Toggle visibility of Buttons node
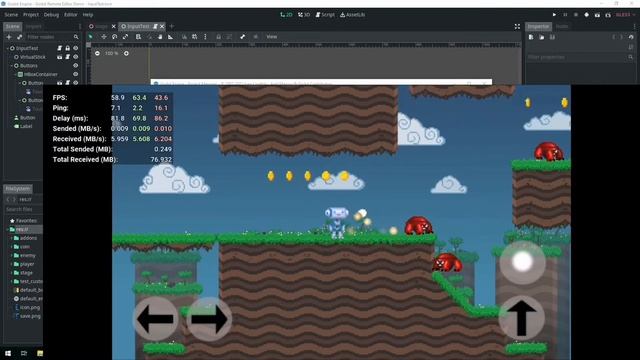This screenshot has width=640, height=360. point(76,66)
